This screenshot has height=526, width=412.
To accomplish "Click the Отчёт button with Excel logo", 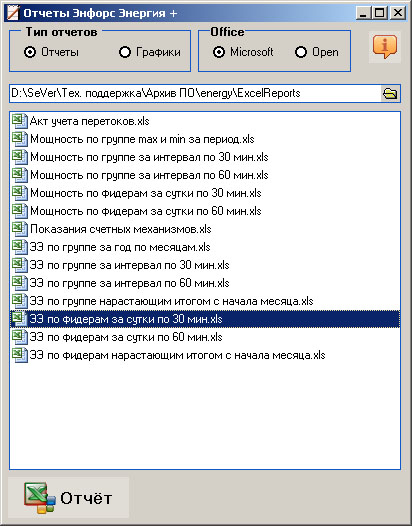I will click(68, 498).
